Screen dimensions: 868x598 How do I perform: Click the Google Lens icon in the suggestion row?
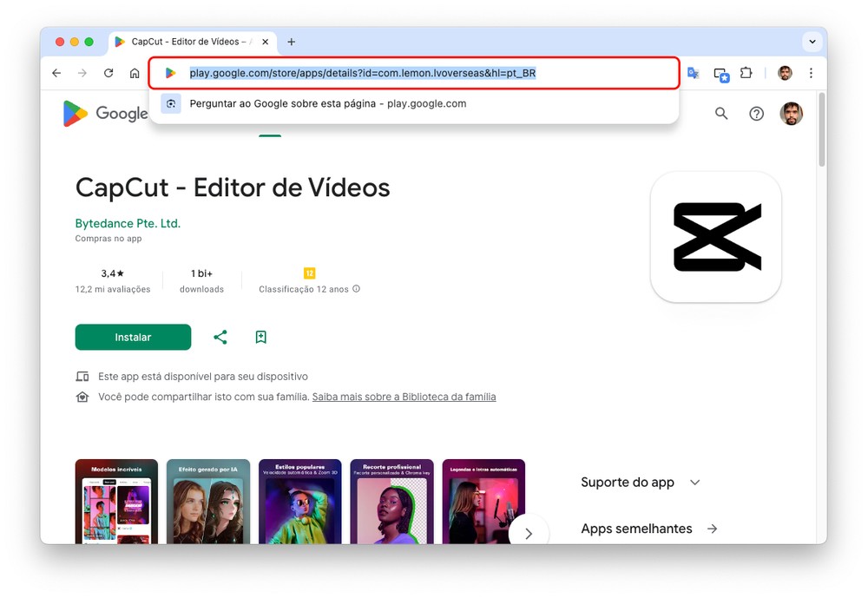click(171, 103)
